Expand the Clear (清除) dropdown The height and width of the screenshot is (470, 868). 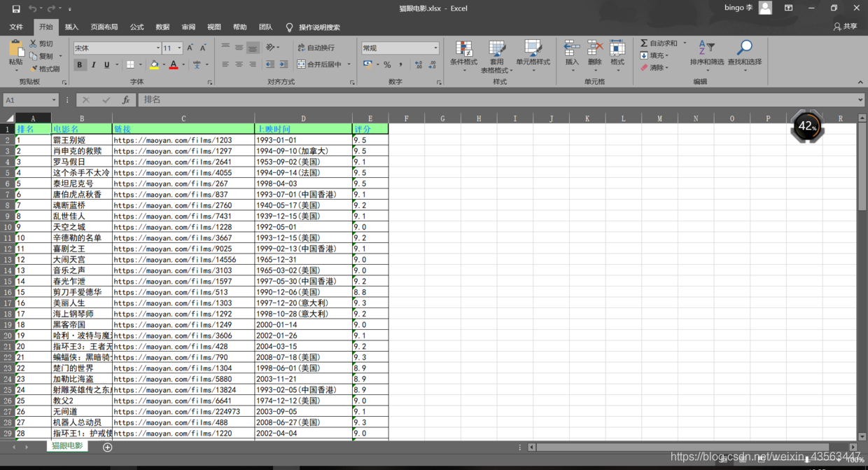667,68
